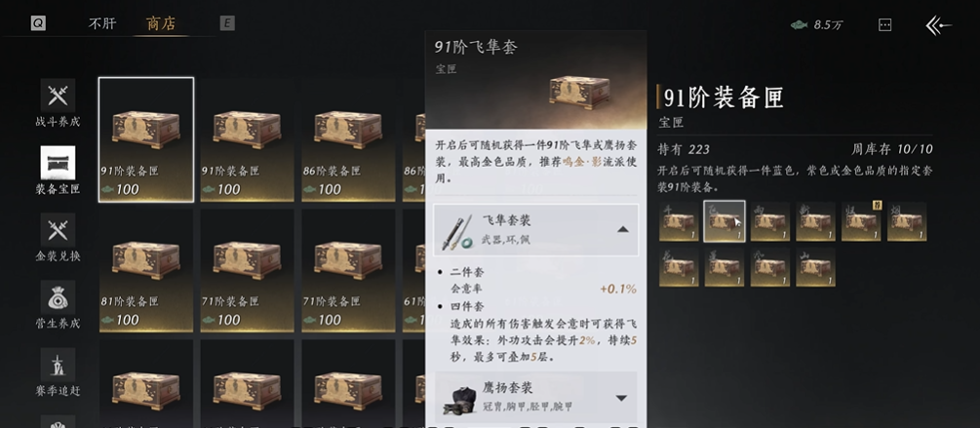Choose the 山 set box in second row
980x428 pixels.
click(x=815, y=267)
